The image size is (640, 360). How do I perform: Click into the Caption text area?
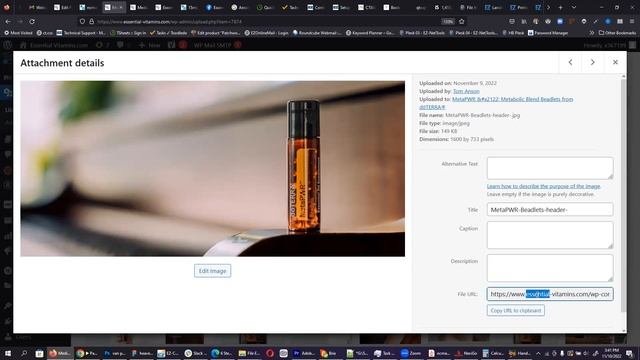pyautogui.click(x=550, y=235)
